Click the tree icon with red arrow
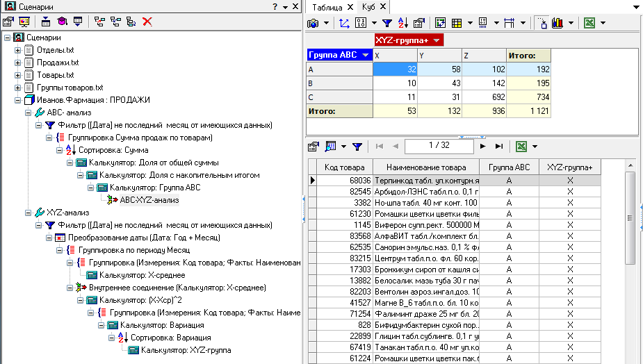 [x=99, y=22]
